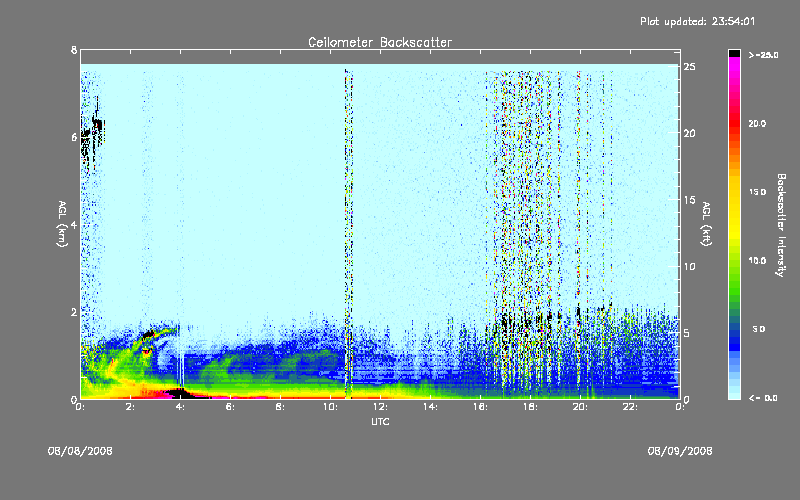The height and width of the screenshot is (500, 800).
Task: Click the '20.0' colorbar tick label
Action: tap(757, 123)
